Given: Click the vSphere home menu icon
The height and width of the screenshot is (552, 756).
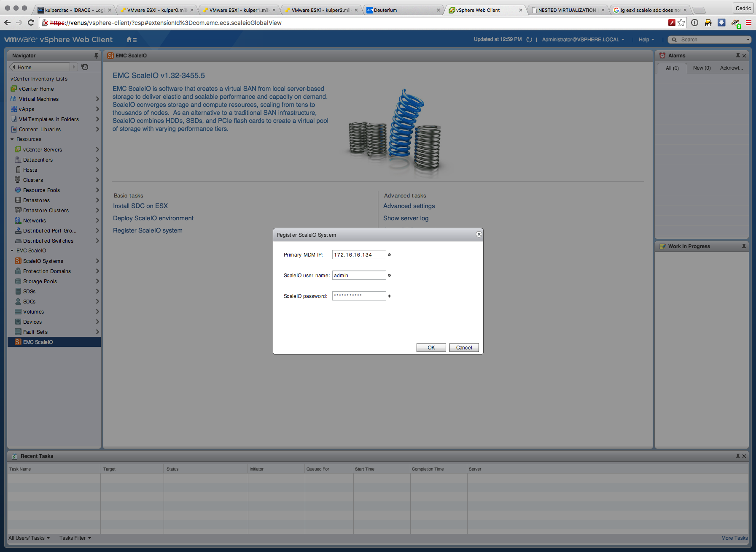Looking at the screenshot, I should point(131,40).
